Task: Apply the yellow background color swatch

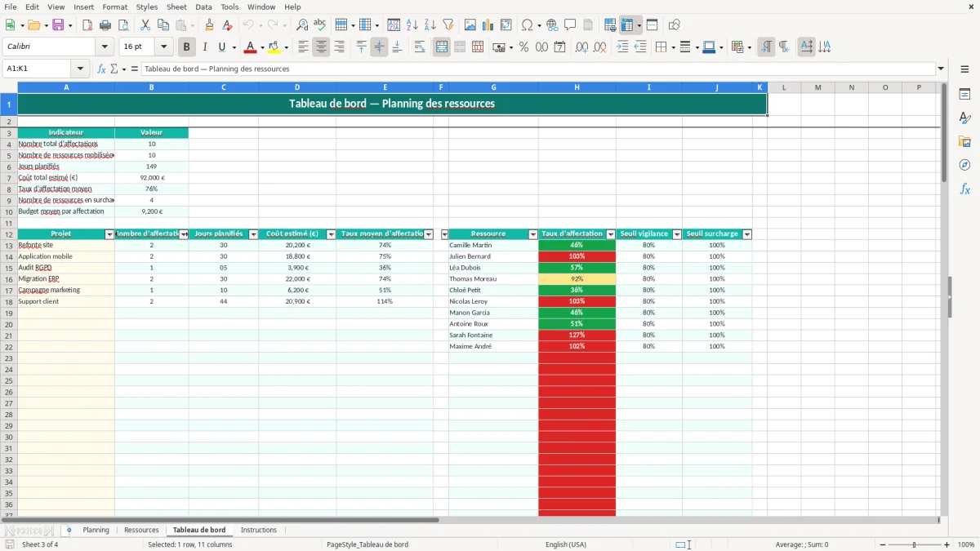Action: [274, 47]
